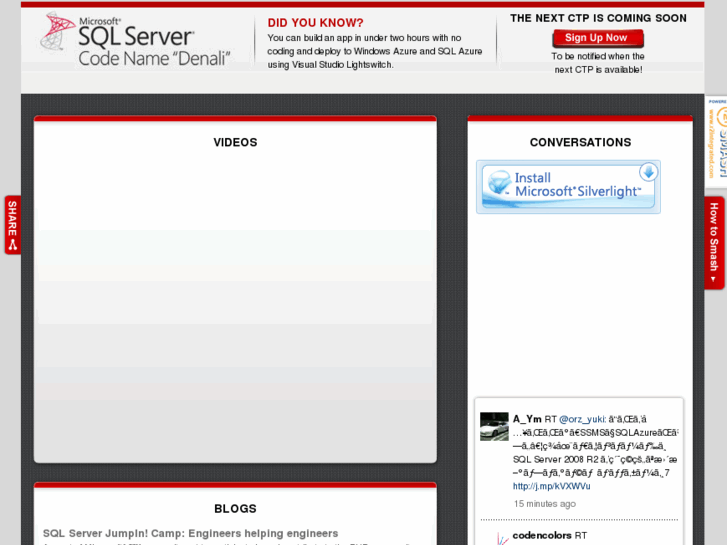Image resolution: width=727 pixels, height=545 pixels.
Task: Click the Smash powered-by badge
Action: coord(716,141)
